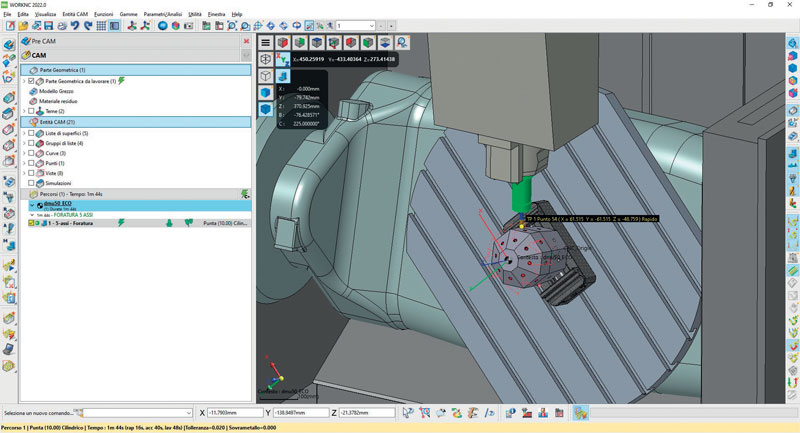Click the Print icon in toolbar
Viewport: 800px width, 433px height.
tap(62, 26)
